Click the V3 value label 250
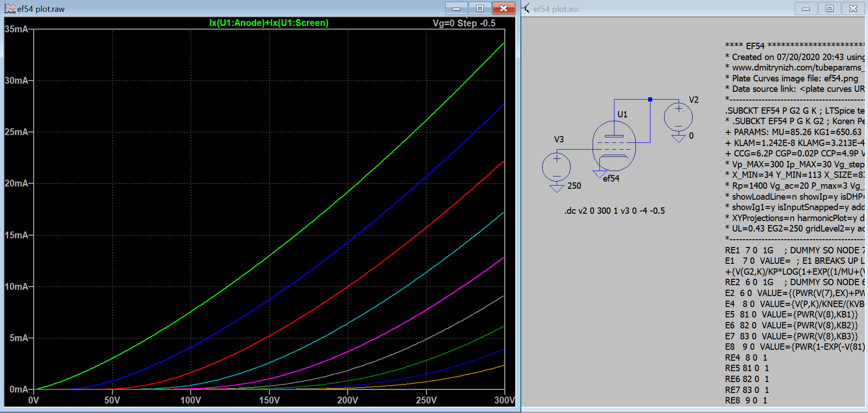Image resolution: width=868 pixels, height=413 pixels. 574,186
